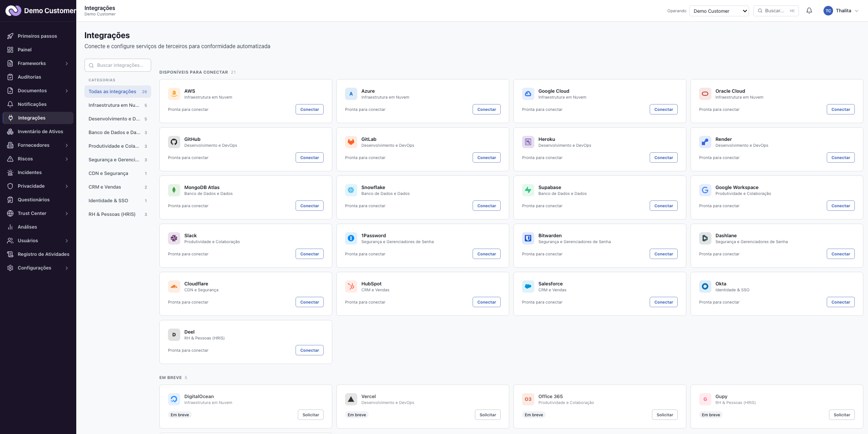The width and height of the screenshot is (868, 434).
Task: Click the Google Cloud logo icon
Action: point(528,94)
